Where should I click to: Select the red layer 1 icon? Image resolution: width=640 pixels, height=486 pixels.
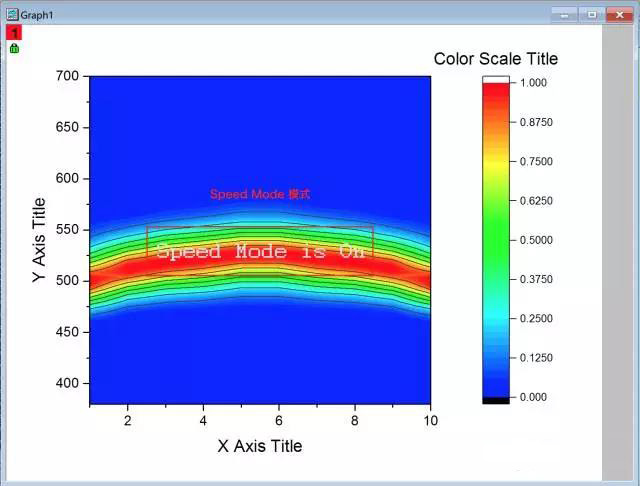14,33
